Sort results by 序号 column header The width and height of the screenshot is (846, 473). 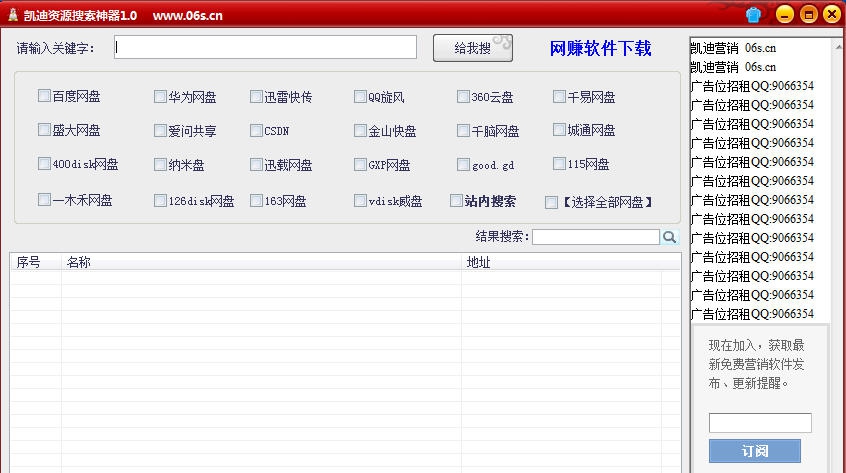coord(36,262)
